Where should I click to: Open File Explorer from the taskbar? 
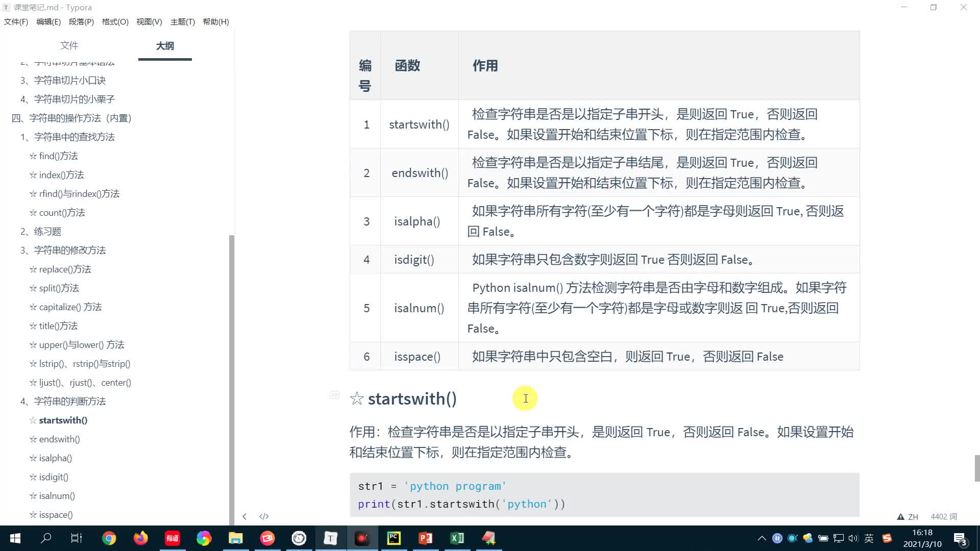[x=235, y=538]
